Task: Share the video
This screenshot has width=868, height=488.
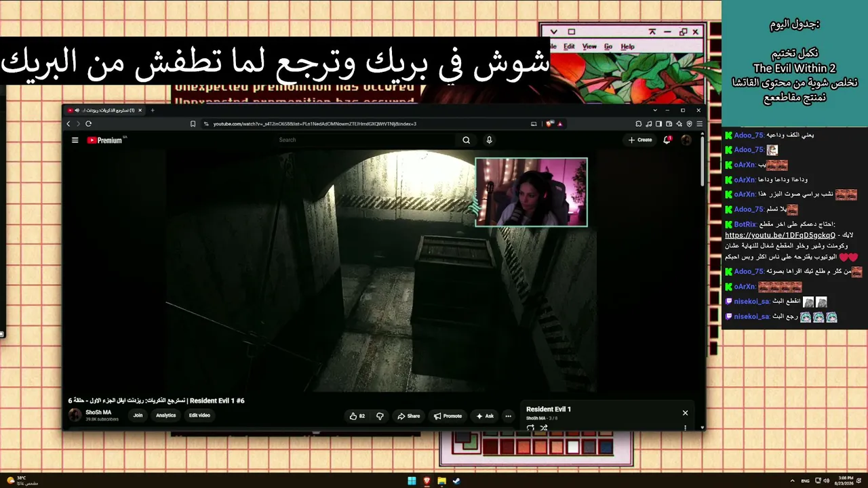Action: click(409, 416)
